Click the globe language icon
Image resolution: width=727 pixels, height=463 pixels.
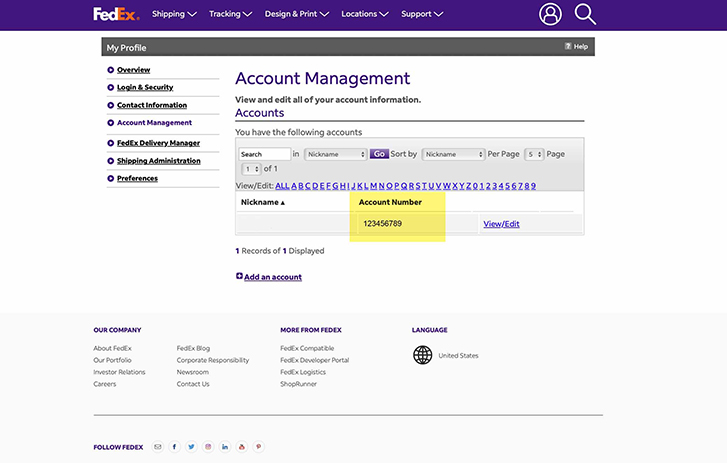pos(422,355)
